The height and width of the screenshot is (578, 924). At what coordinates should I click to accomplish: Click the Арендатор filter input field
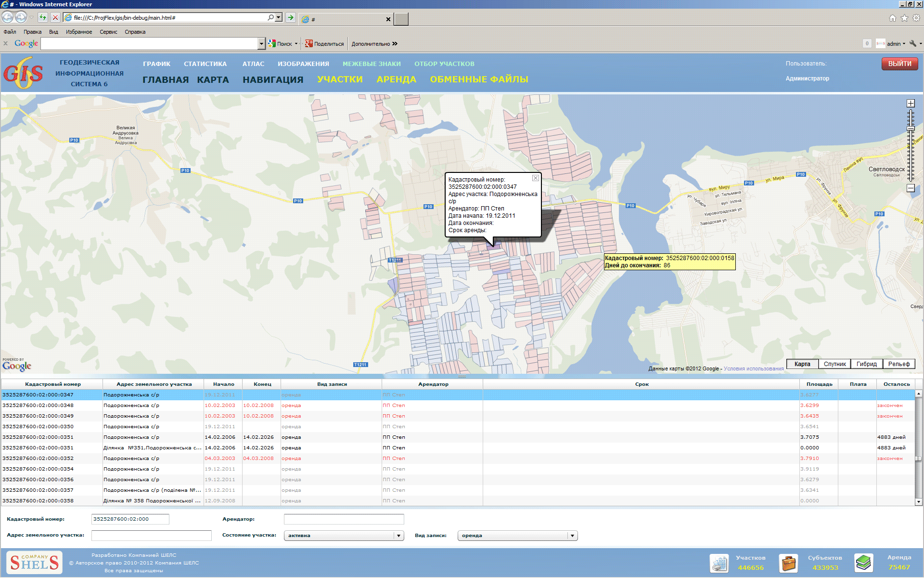tap(344, 519)
